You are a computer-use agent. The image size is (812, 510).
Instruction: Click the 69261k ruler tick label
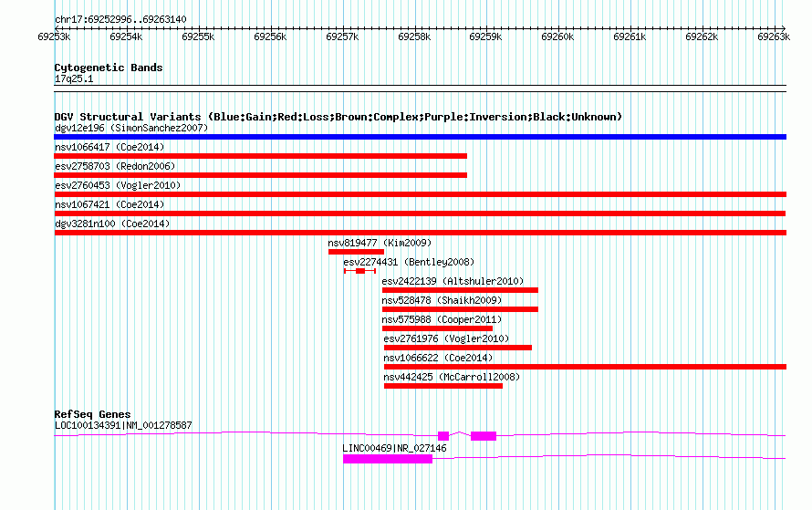pyautogui.click(x=630, y=36)
